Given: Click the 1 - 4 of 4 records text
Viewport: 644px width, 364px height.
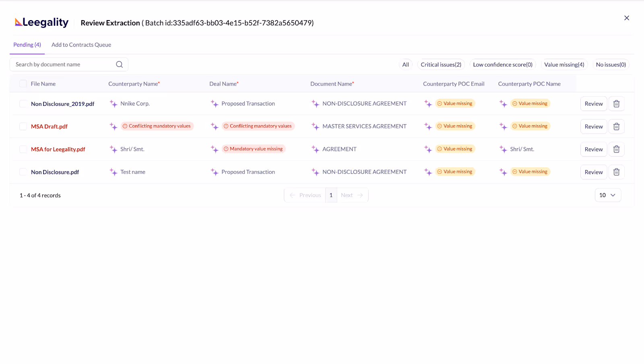Looking at the screenshot, I should [x=40, y=195].
